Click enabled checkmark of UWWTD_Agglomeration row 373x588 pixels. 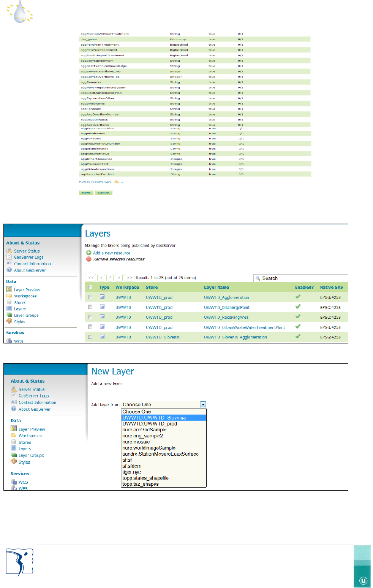tap(298, 297)
